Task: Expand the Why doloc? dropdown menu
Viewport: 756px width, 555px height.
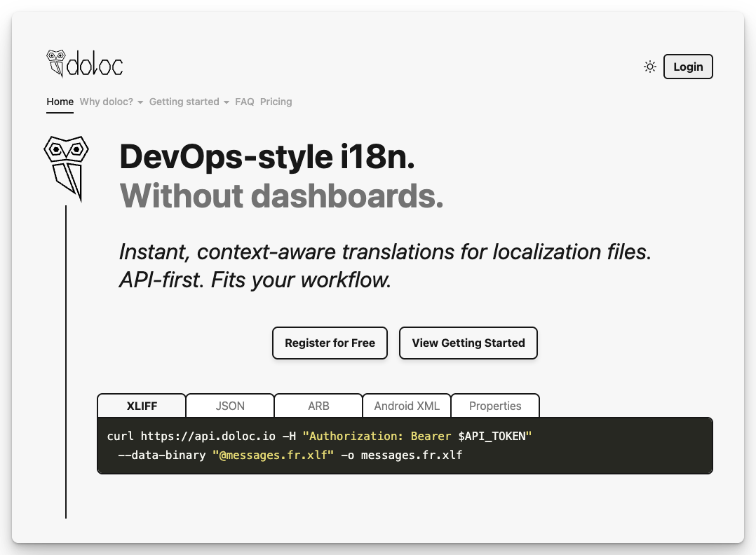Action: click(x=111, y=102)
